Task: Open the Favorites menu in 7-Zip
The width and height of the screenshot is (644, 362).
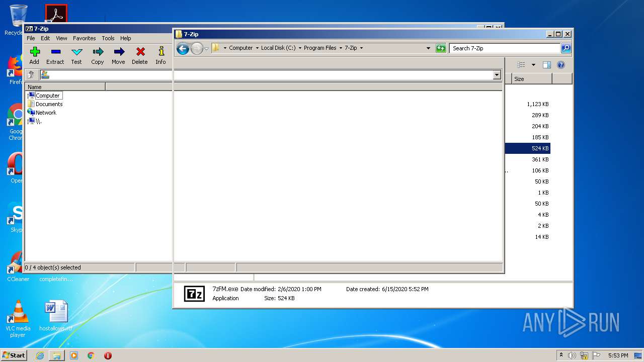Action: tap(84, 38)
